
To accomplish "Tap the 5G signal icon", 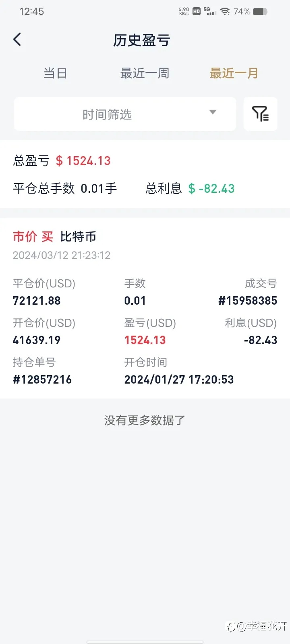I will coord(210,11).
